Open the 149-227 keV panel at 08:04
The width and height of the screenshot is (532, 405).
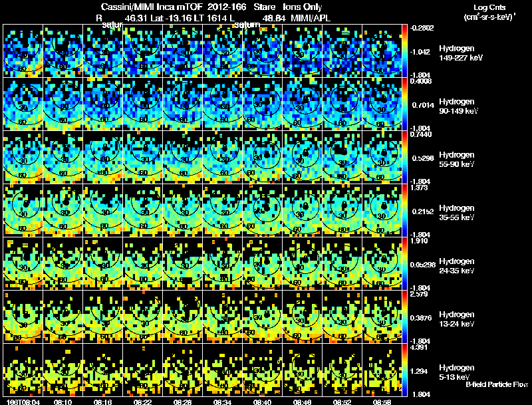click(x=23, y=51)
